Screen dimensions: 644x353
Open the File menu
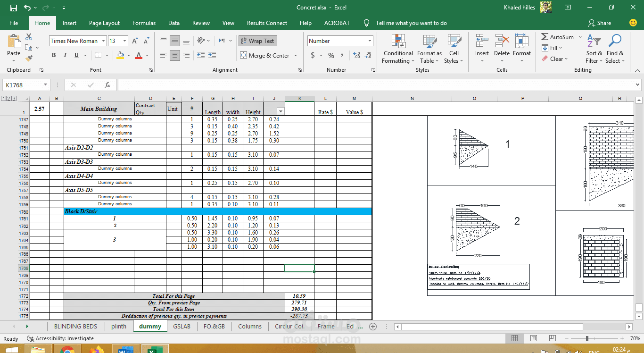click(14, 23)
